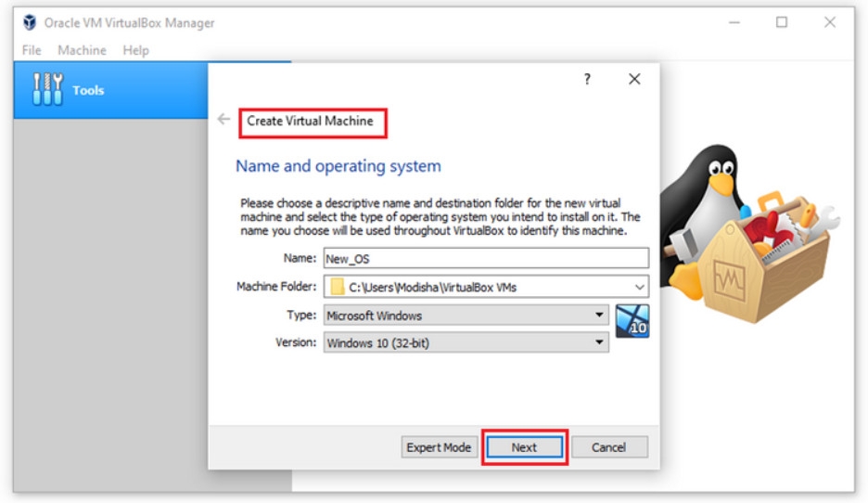The image size is (868, 503).
Task: Click the back arrow in wizard dialog
Action: click(223, 119)
